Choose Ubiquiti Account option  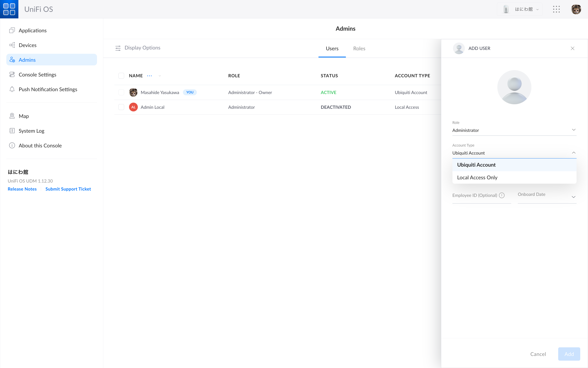pyautogui.click(x=514, y=165)
